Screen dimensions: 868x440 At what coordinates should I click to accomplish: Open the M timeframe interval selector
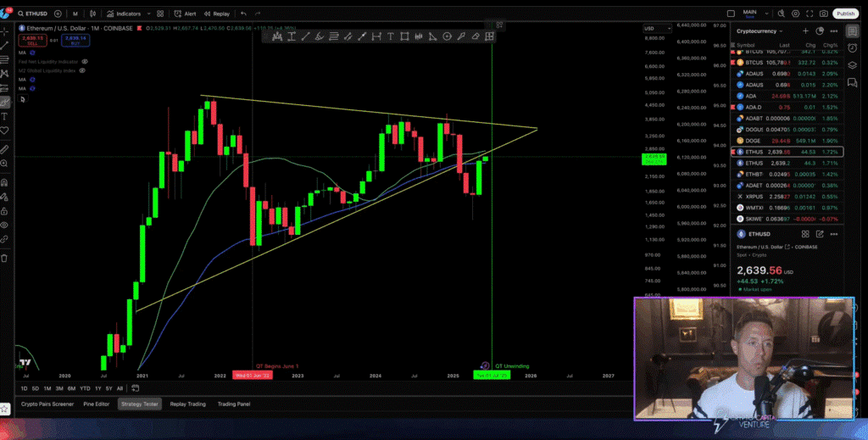coord(75,14)
